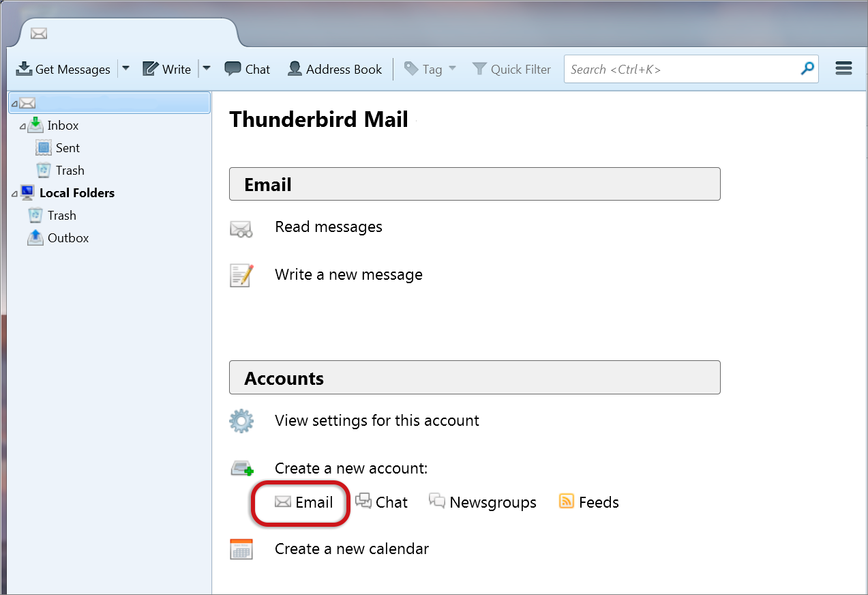Open the Address Book icon
868x595 pixels.
coord(295,68)
